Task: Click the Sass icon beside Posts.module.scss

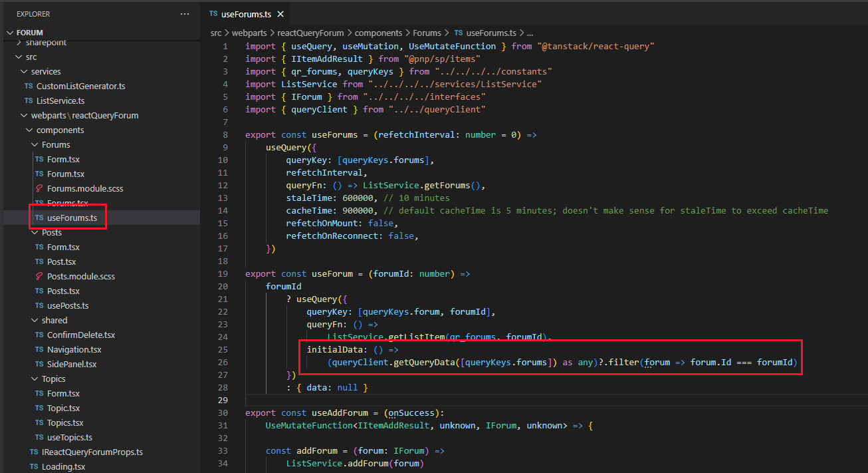Action: [39, 276]
